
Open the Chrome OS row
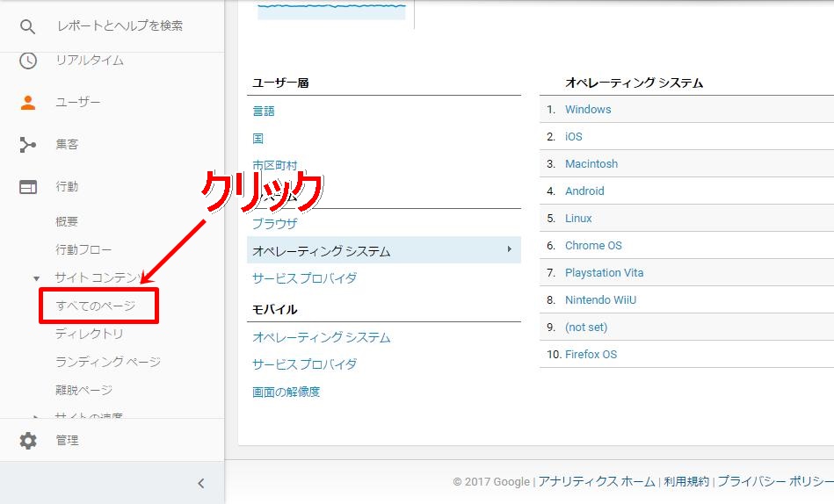[593, 246]
